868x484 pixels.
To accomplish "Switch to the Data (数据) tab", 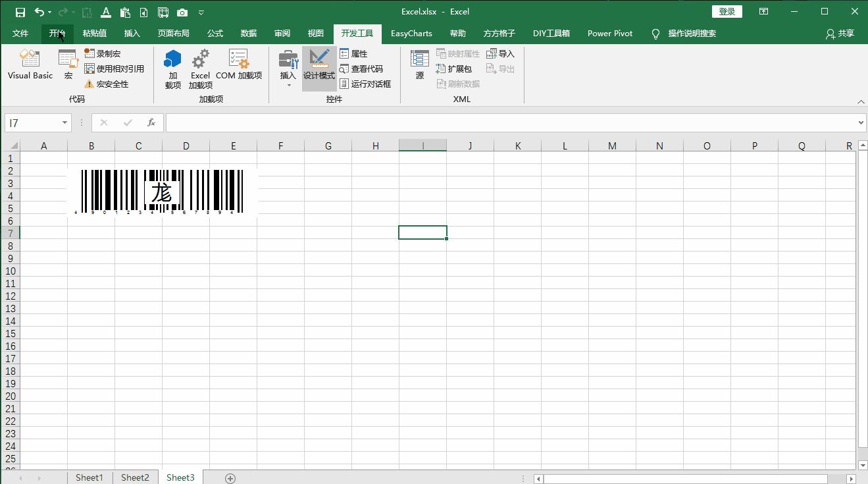I will click(x=249, y=34).
